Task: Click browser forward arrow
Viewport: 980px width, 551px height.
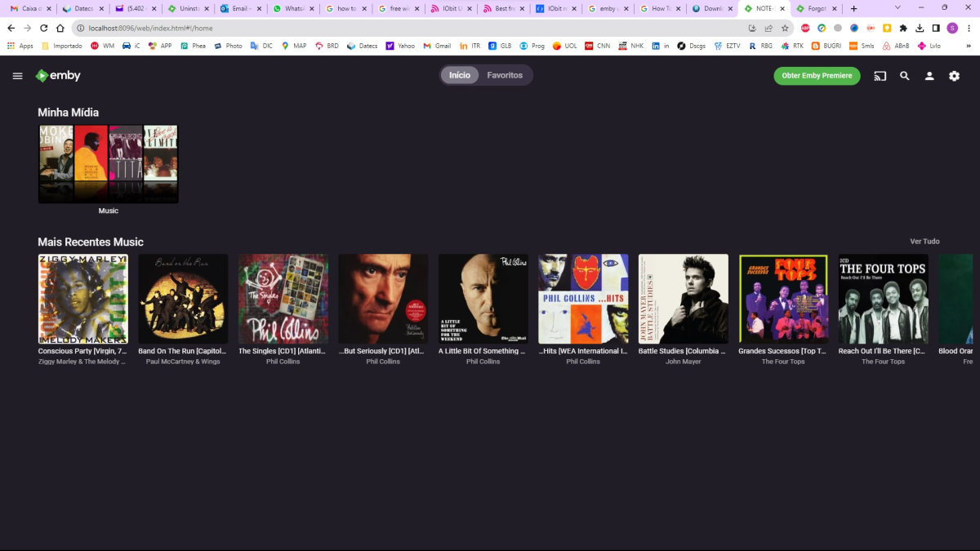Action: (x=27, y=28)
